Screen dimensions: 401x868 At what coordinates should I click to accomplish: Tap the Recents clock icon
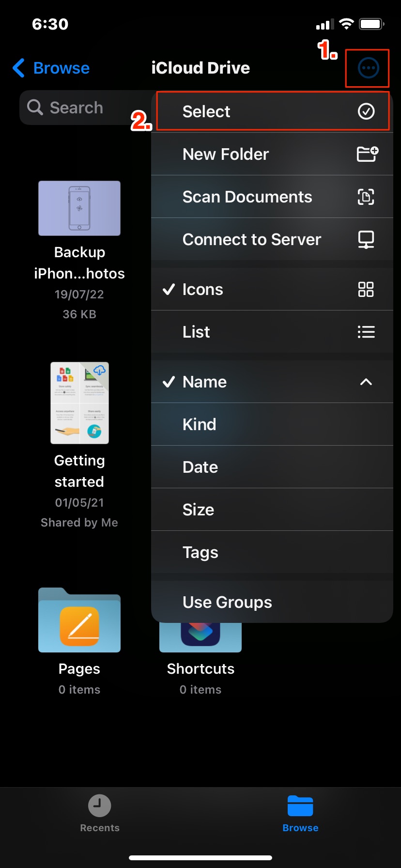[100, 806]
